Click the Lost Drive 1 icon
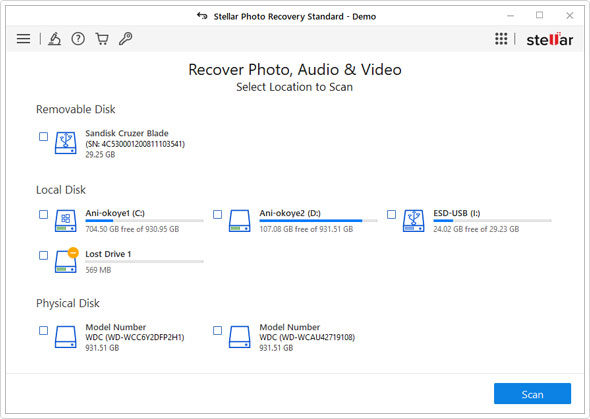 [x=66, y=261]
